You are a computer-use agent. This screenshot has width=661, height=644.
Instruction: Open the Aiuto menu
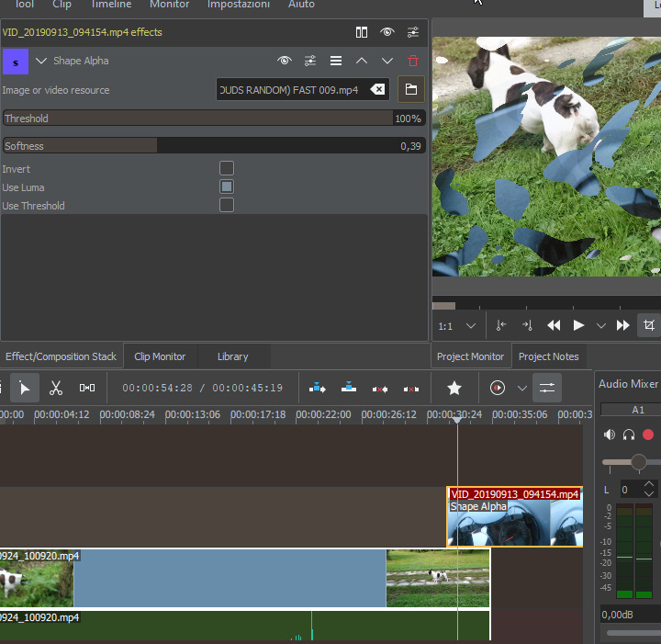tap(301, 5)
